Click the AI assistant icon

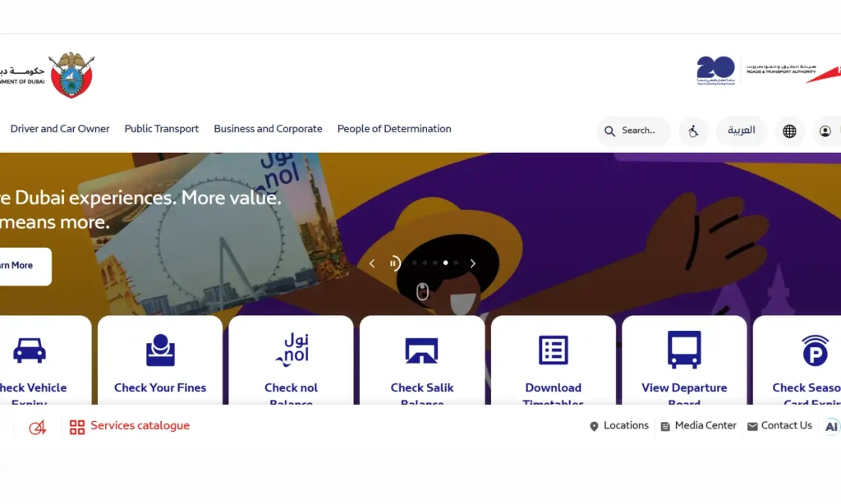(x=831, y=426)
